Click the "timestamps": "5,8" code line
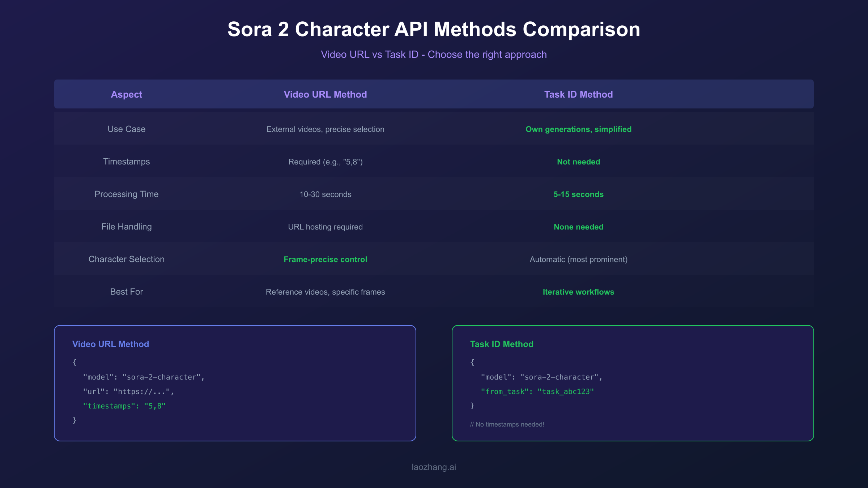Screen dimensions: 868x488 coord(124,406)
